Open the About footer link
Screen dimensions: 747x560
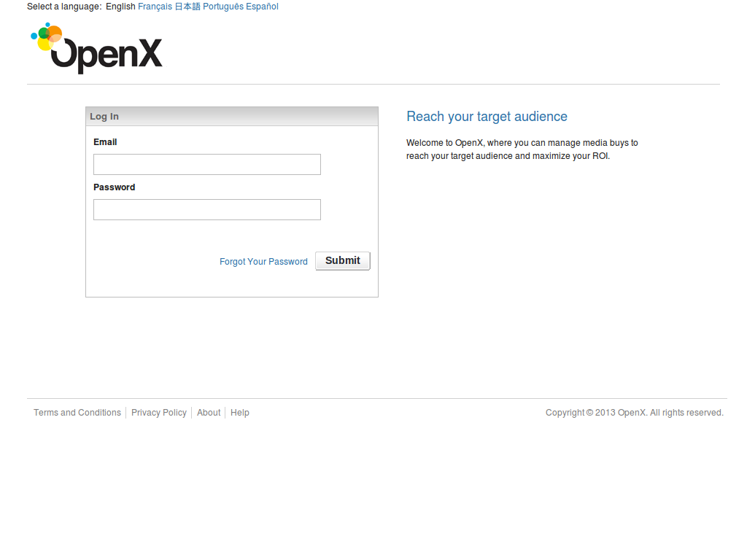pyautogui.click(x=209, y=413)
